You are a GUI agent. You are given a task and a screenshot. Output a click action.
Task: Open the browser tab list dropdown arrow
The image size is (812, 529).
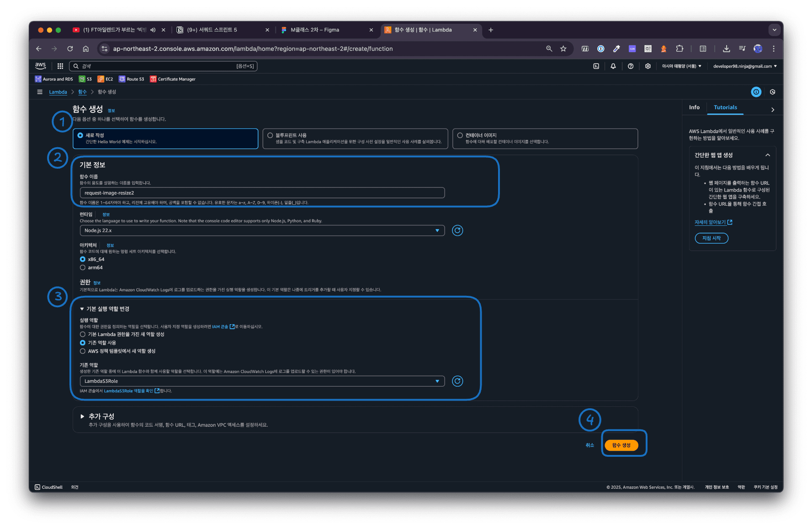coord(774,30)
